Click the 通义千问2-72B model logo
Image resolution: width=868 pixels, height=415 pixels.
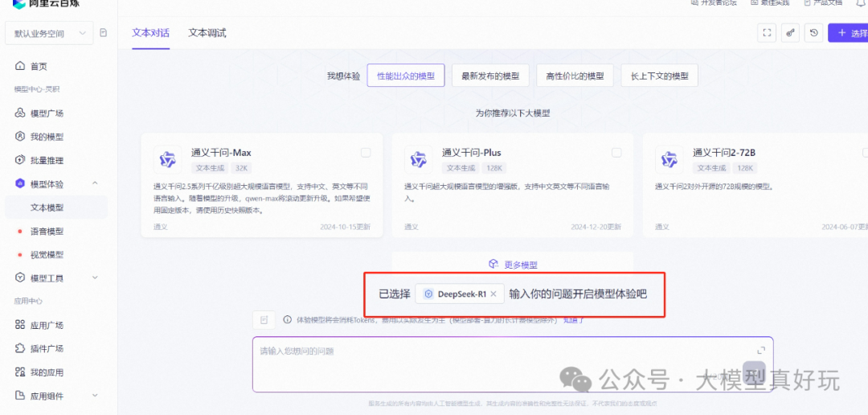(669, 159)
